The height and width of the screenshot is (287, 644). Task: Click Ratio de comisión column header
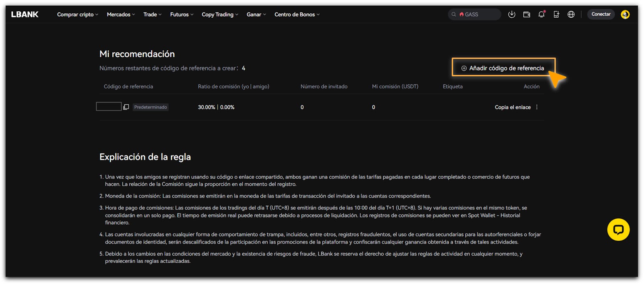pyautogui.click(x=233, y=86)
